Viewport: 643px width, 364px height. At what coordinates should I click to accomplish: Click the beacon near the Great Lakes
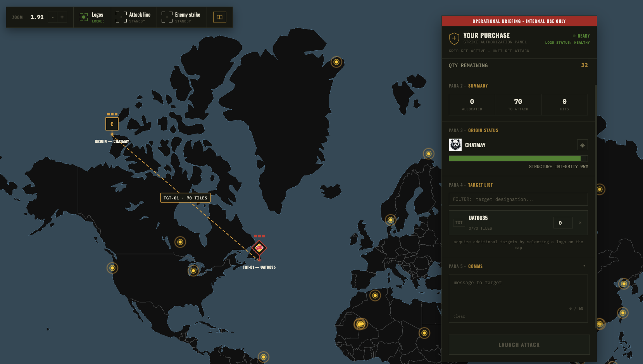[193, 270]
